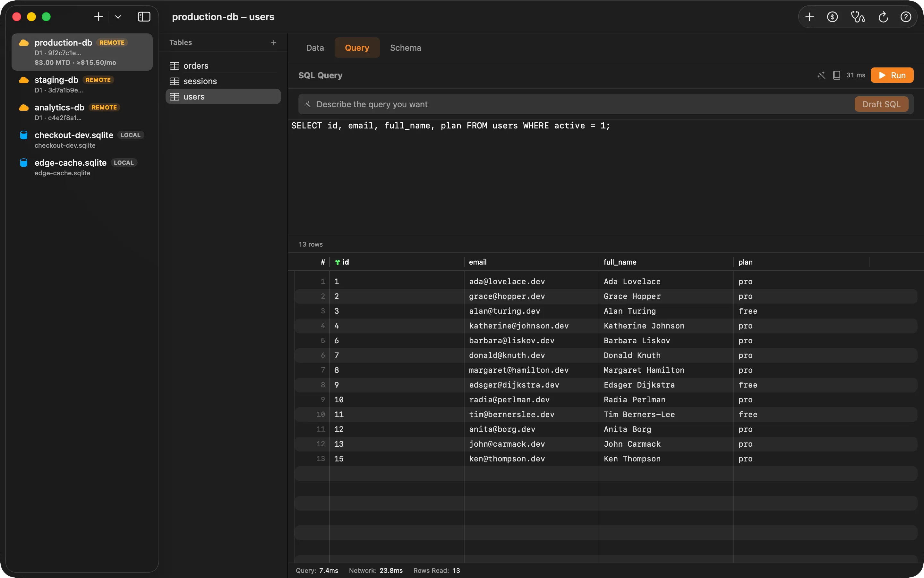Click the stethoscope diagnostics icon
This screenshot has width=924, height=578.
858,17
